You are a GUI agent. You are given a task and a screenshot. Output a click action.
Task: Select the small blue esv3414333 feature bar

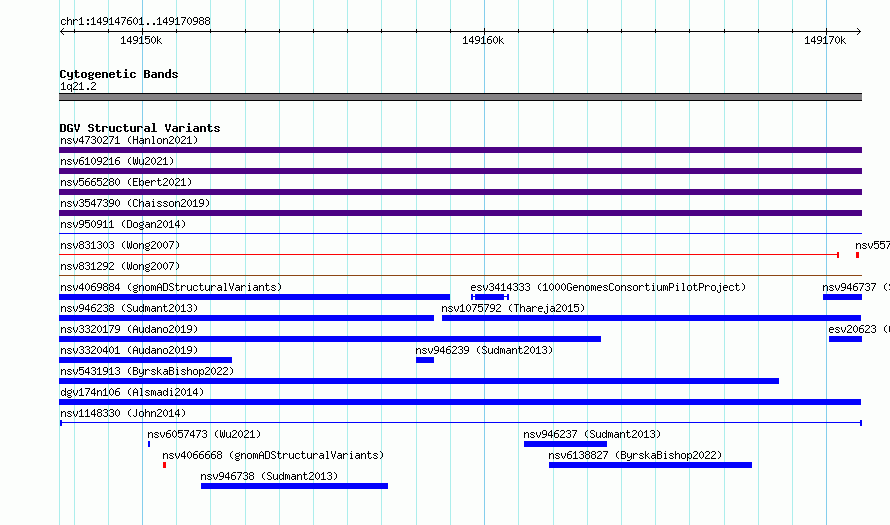[x=490, y=297]
